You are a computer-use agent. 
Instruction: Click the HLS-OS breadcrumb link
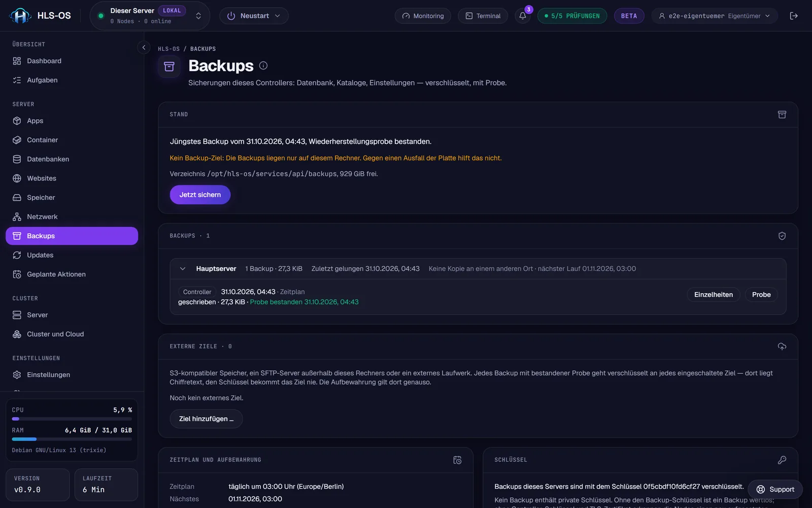168,49
